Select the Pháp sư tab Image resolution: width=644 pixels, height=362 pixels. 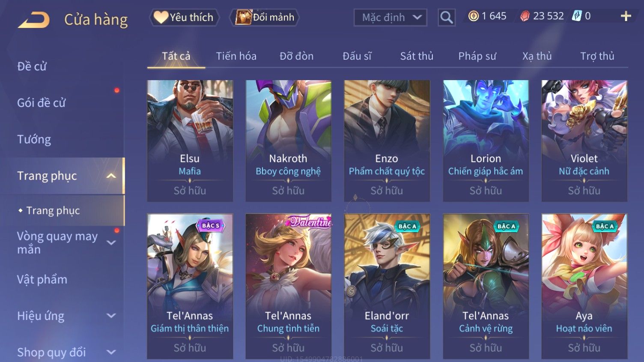pos(477,56)
